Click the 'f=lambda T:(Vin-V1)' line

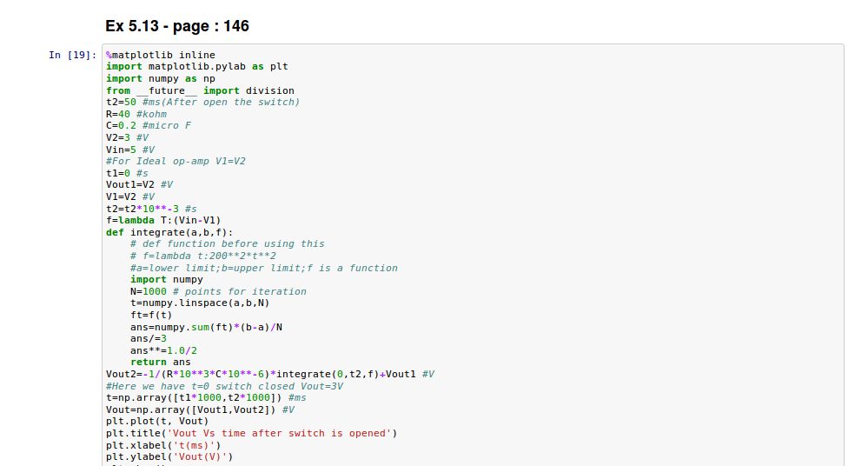click(x=163, y=220)
